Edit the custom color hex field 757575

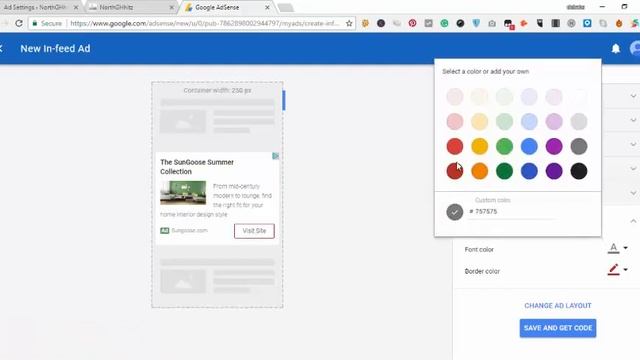point(512,211)
